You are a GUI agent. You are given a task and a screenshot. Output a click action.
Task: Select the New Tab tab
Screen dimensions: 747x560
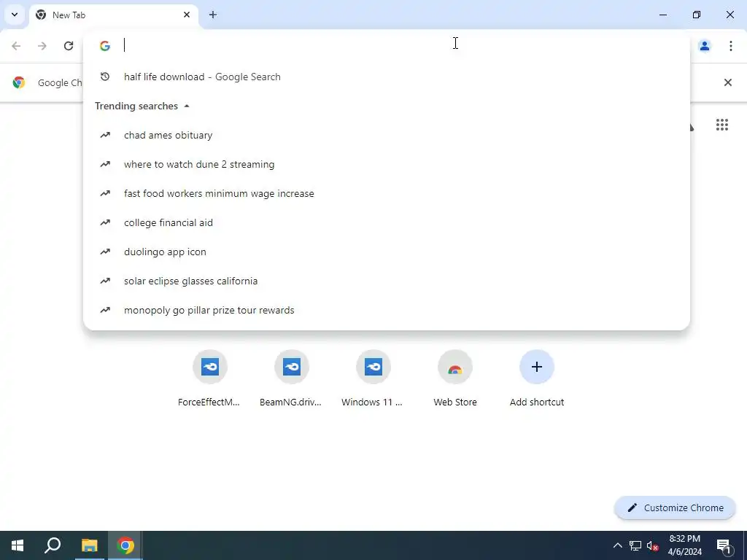tap(113, 15)
